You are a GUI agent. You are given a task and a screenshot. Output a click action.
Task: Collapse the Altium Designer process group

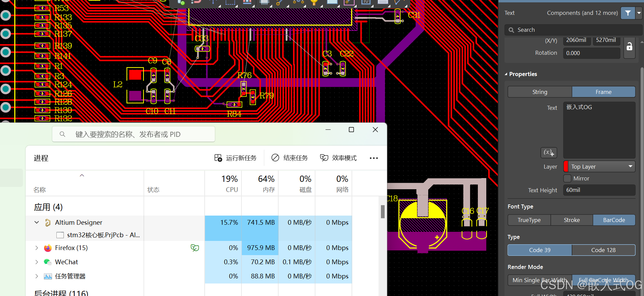pyautogui.click(x=37, y=222)
